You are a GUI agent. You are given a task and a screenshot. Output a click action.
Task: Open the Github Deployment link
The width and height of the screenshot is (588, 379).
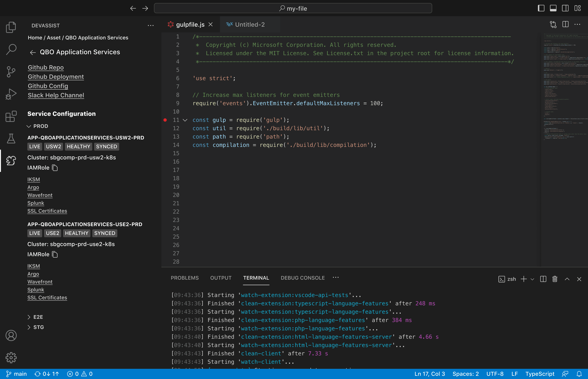click(56, 77)
